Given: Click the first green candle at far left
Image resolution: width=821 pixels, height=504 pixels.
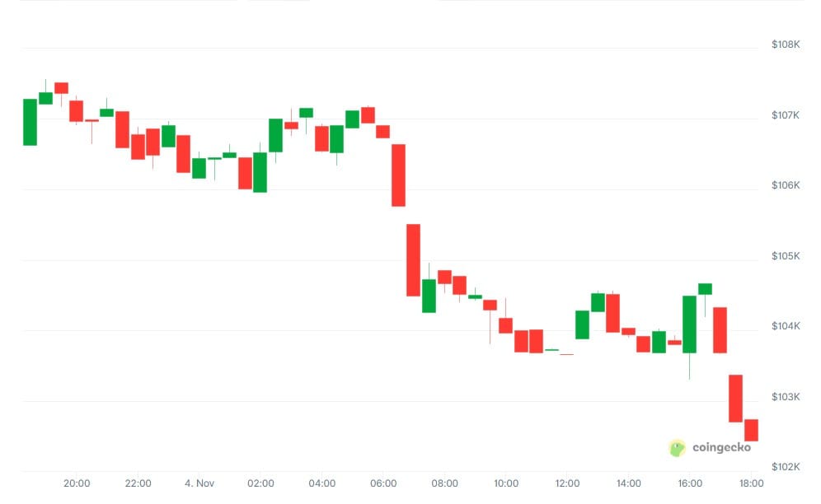Looking at the screenshot, I should [30, 122].
